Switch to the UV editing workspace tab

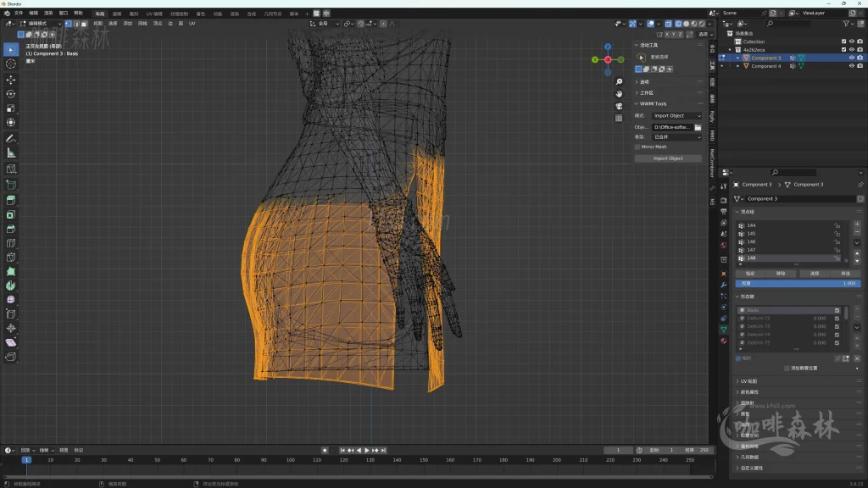tap(154, 14)
